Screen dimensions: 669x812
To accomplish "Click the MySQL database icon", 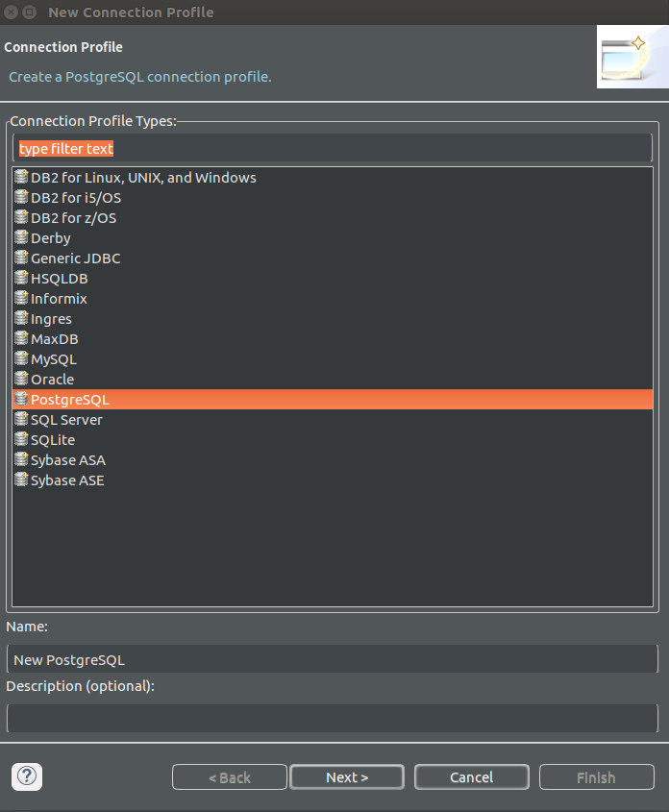I will click(x=21, y=358).
